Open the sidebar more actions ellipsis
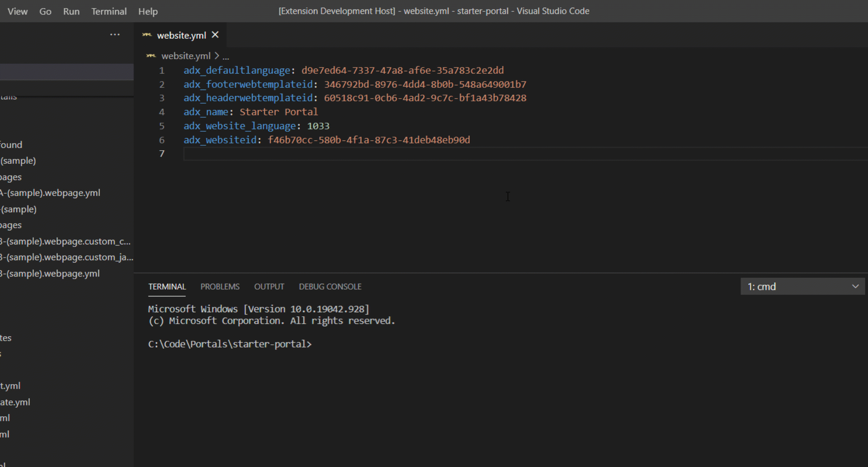The image size is (868, 467). click(115, 34)
